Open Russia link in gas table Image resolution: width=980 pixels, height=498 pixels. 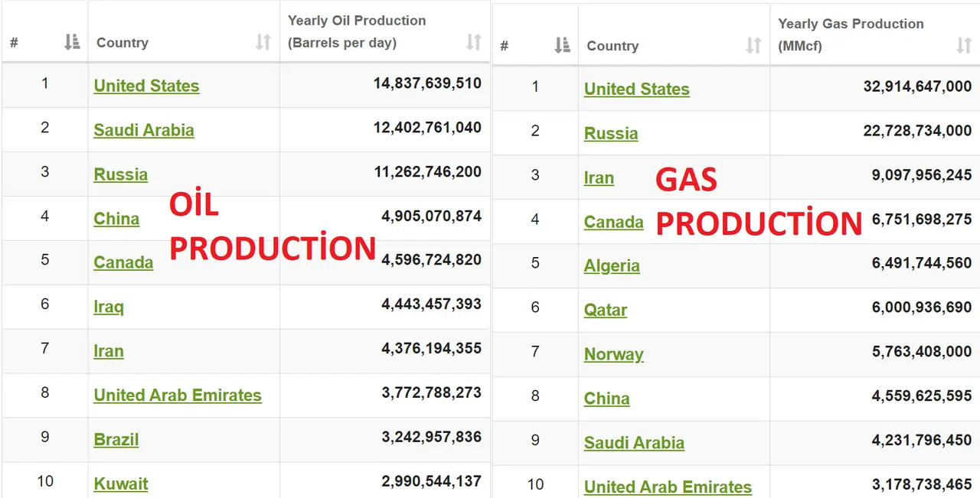tap(611, 133)
